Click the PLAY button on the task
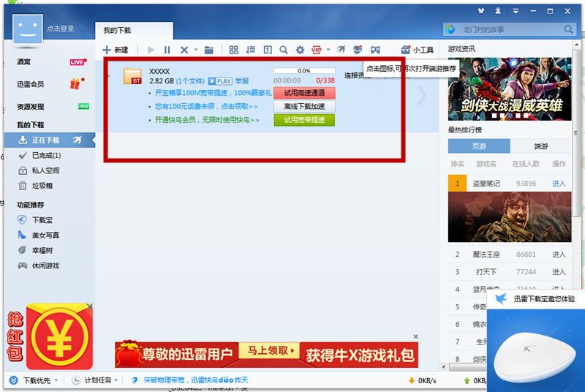The height and width of the screenshot is (392, 585). (220, 81)
